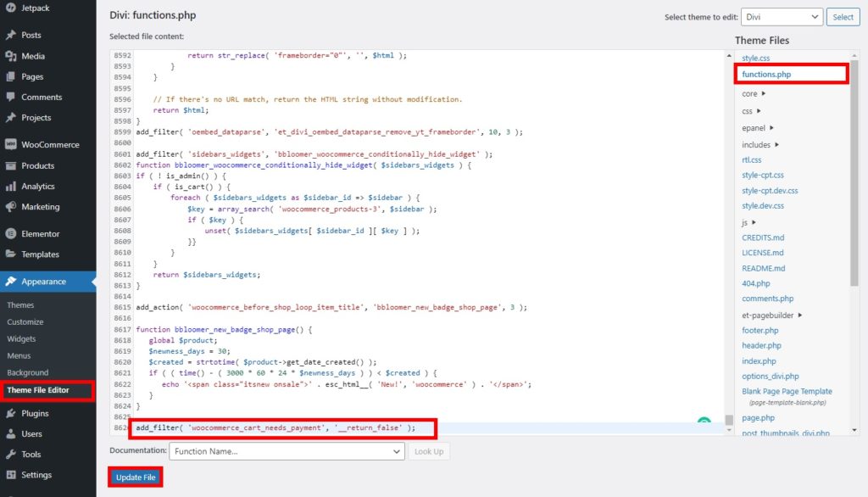The height and width of the screenshot is (497, 868).
Task: Click the Marketing megaphone icon
Action: point(10,207)
